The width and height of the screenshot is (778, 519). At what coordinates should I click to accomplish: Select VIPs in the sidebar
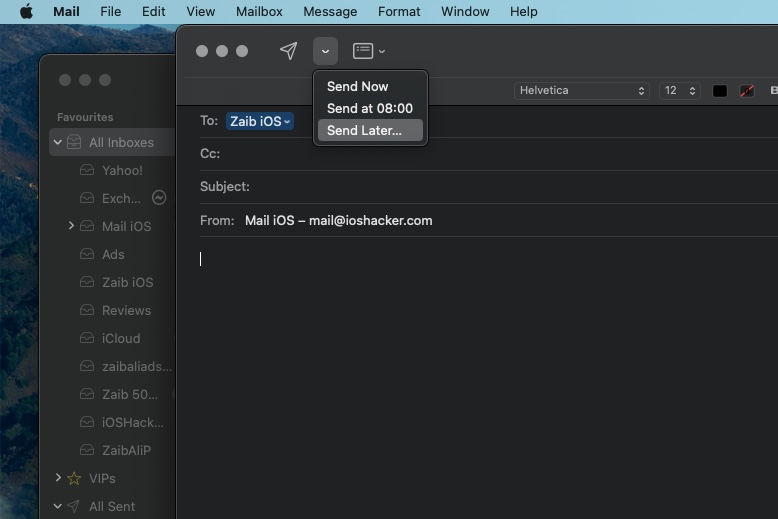[102, 478]
